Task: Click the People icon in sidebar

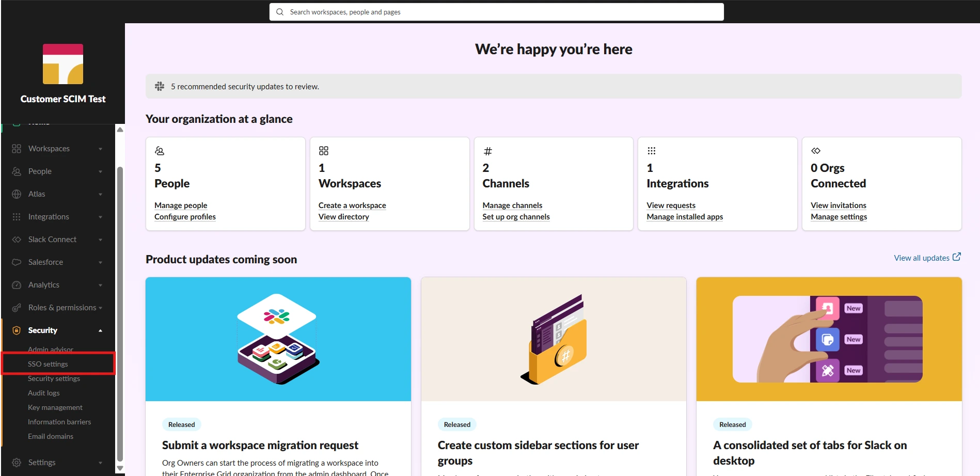Action: 17,171
